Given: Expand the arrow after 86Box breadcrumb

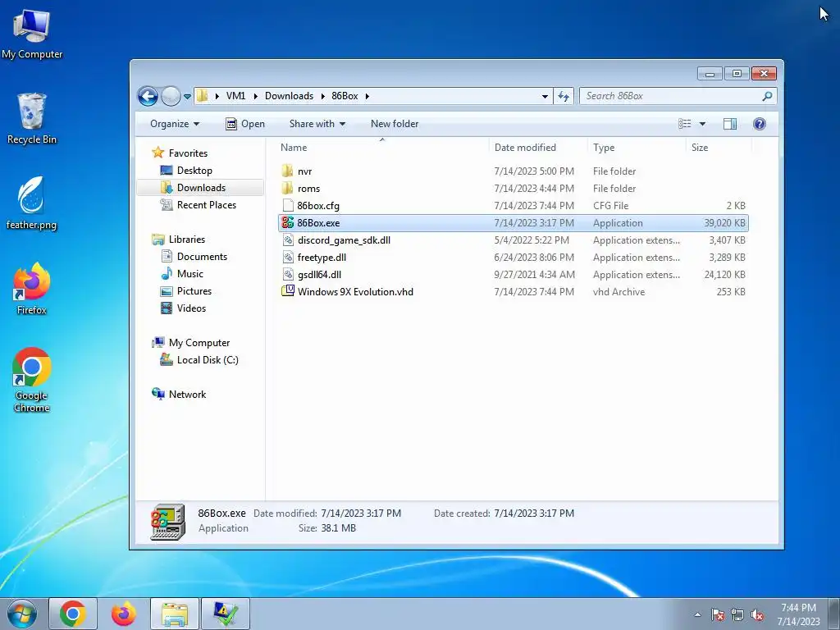Looking at the screenshot, I should pyautogui.click(x=367, y=97).
